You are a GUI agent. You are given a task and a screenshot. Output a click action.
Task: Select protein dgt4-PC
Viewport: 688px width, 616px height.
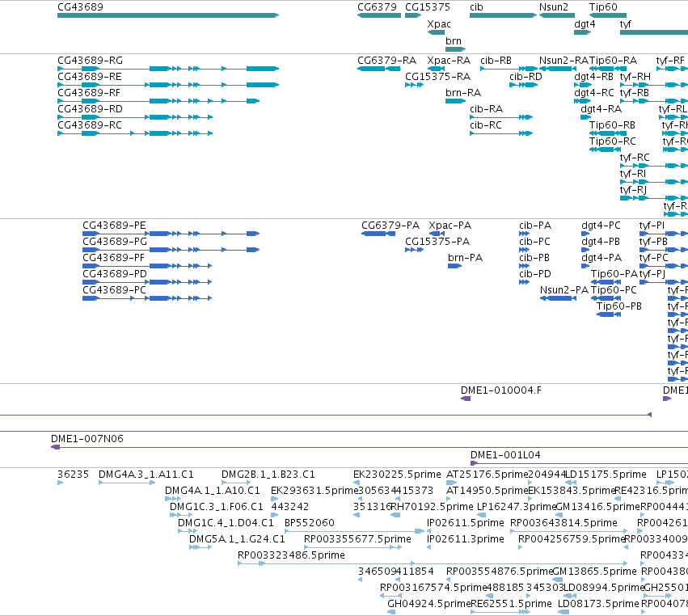click(x=586, y=234)
